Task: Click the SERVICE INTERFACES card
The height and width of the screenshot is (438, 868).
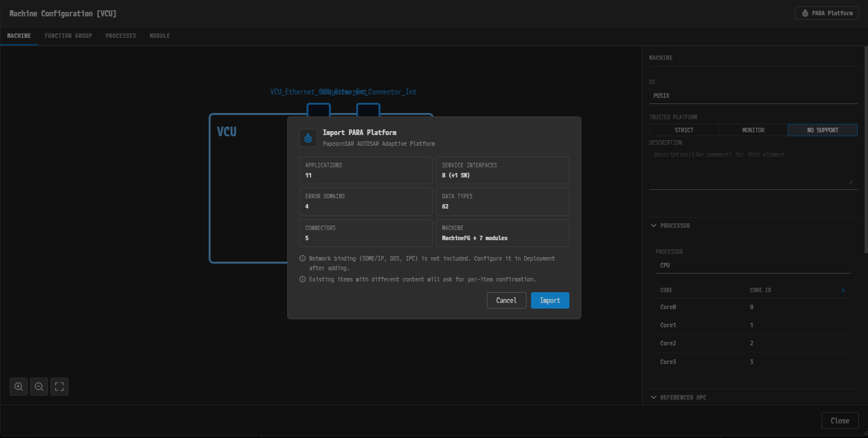Action: coord(503,170)
